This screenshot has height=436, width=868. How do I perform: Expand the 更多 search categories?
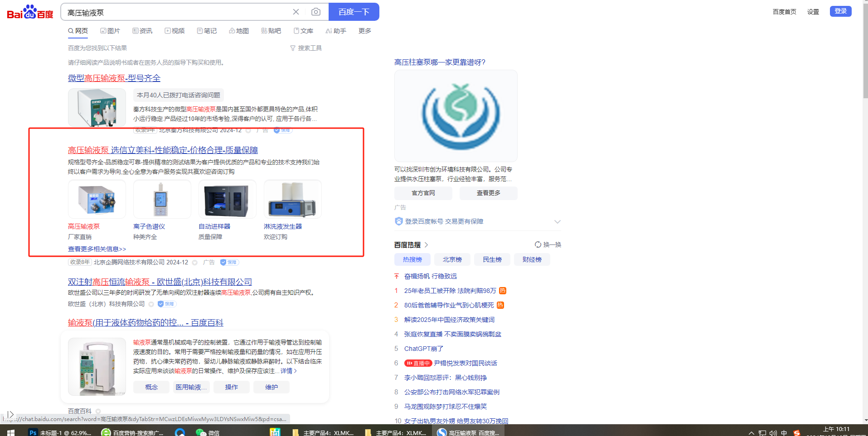pos(365,31)
